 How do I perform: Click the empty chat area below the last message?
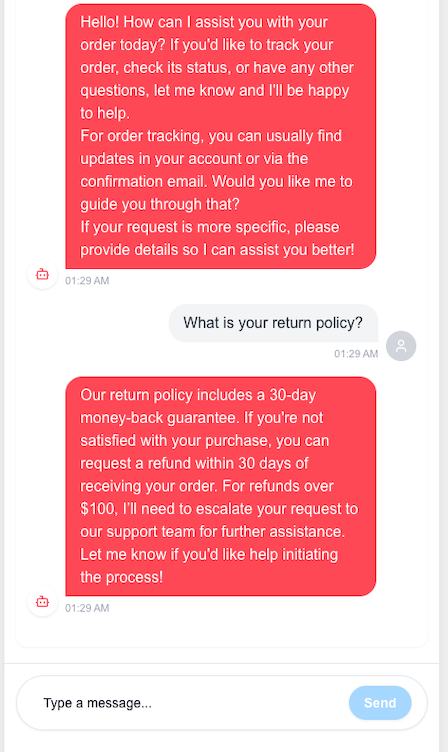coord(221,631)
